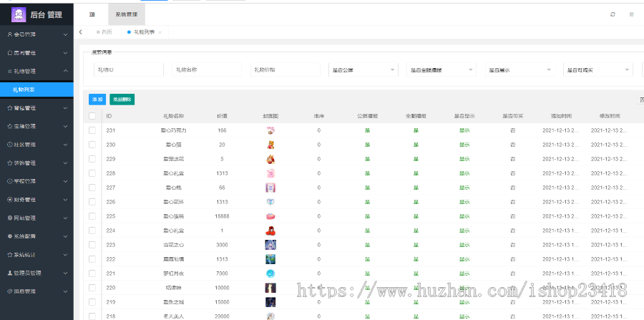Open the cover thumbnail for gift ID 221

(270, 273)
